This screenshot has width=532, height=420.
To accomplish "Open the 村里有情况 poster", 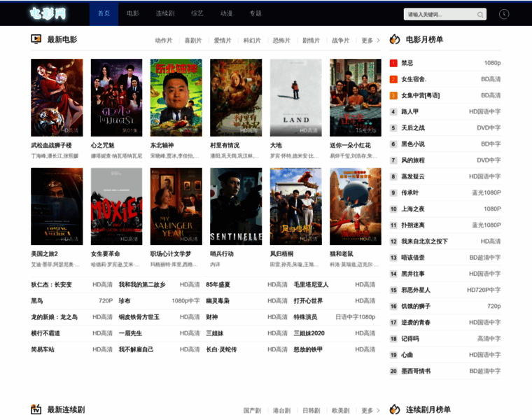I will 236,98.
